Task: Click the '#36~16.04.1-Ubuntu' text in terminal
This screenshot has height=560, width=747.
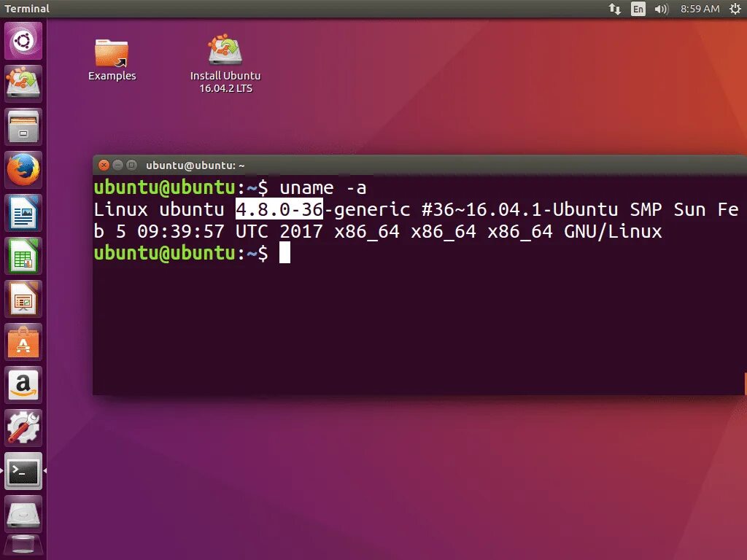Action: (519, 209)
